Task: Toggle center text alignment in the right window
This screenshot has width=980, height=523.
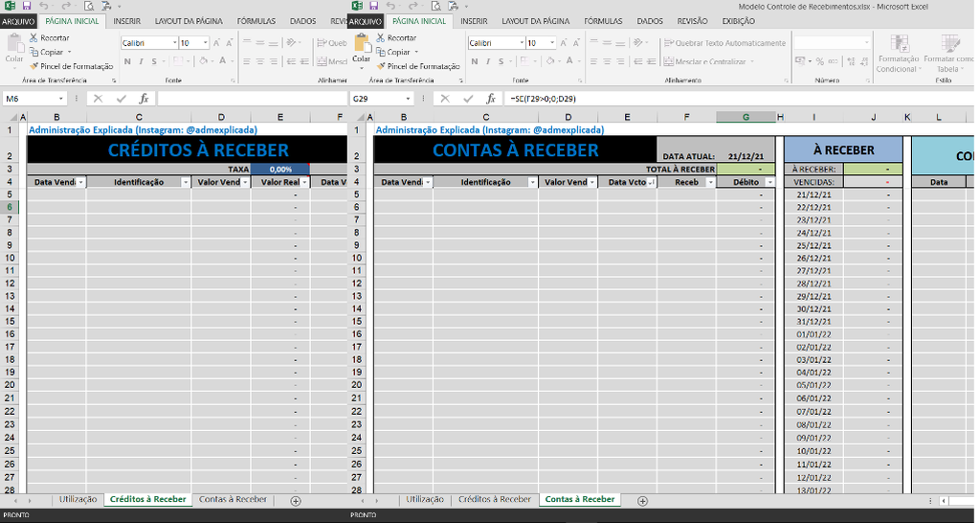Action: (x=607, y=61)
